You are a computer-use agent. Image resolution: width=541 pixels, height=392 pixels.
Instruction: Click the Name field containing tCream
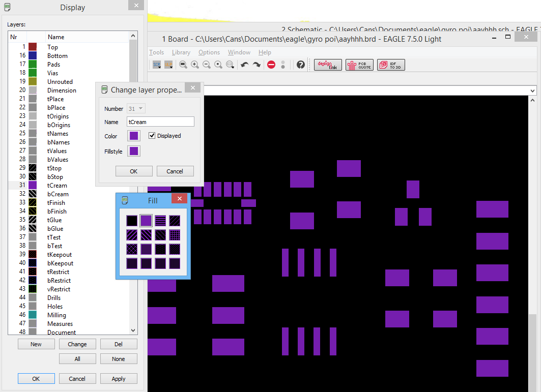tap(160, 122)
